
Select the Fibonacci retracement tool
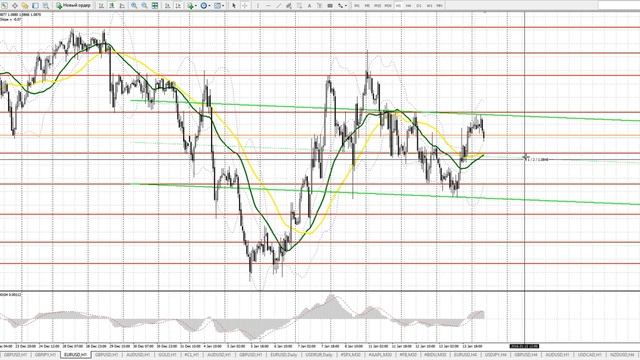[x=299, y=6]
